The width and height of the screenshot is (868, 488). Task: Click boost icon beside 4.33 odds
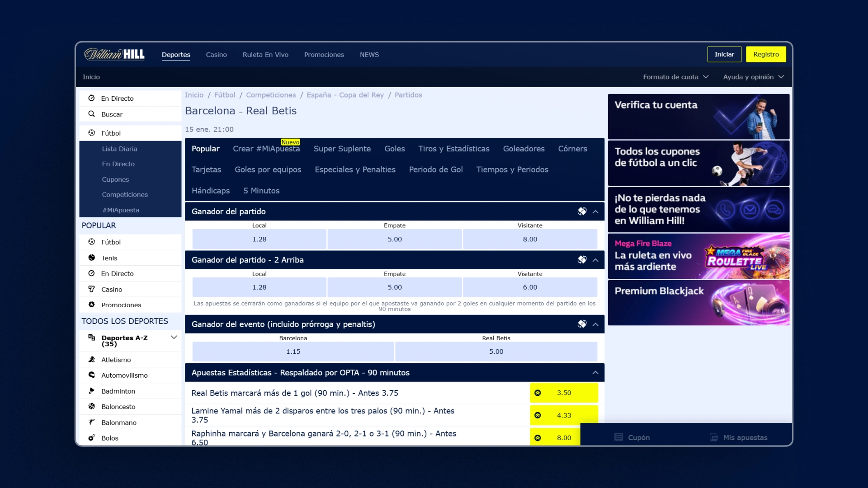click(x=538, y=415)
